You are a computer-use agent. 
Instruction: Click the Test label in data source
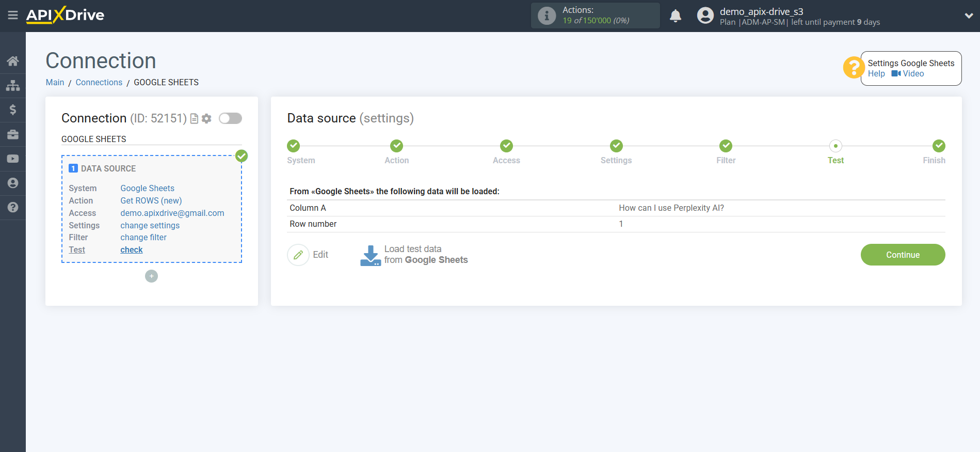77,250
